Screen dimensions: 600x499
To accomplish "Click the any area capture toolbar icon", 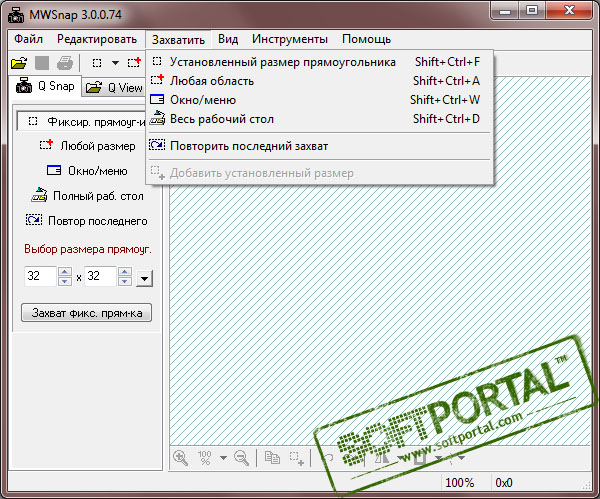I will click(x=134, y=62).
